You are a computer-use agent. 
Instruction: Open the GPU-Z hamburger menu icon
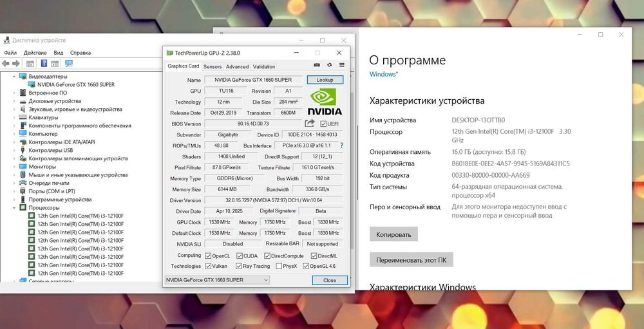click(342, 65)
